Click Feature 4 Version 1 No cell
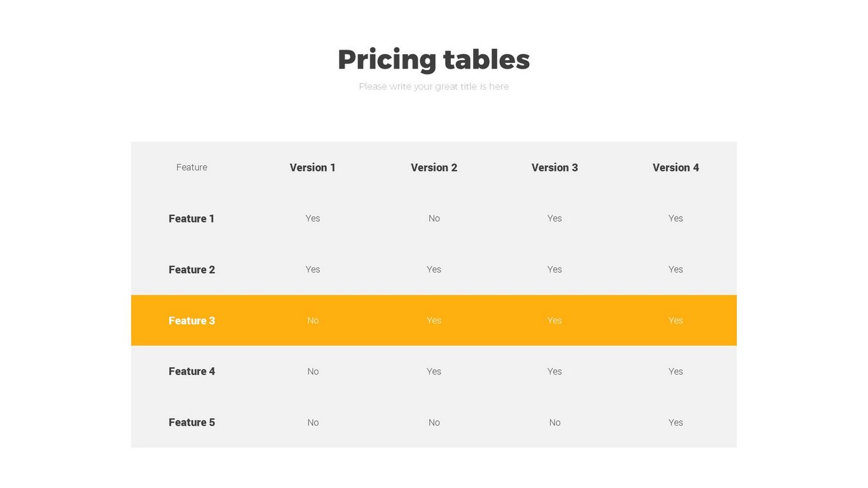Viewport: 868px width, 488px height. pos(313,372)
